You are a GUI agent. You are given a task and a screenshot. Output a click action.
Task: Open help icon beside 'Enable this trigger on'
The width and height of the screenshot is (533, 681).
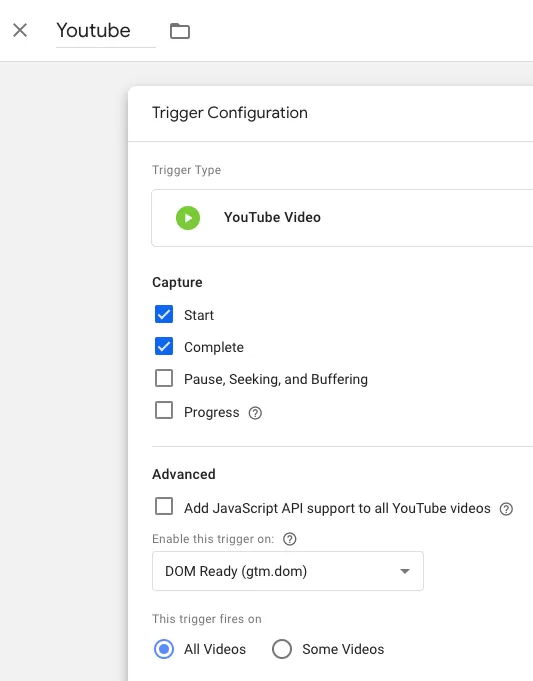(x=290, y=539)
